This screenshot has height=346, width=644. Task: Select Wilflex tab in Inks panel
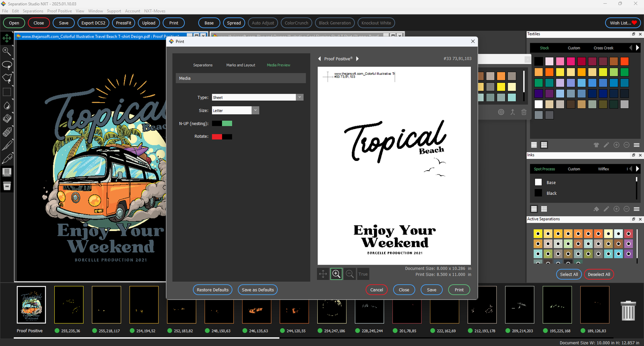(x=603, y=169)
